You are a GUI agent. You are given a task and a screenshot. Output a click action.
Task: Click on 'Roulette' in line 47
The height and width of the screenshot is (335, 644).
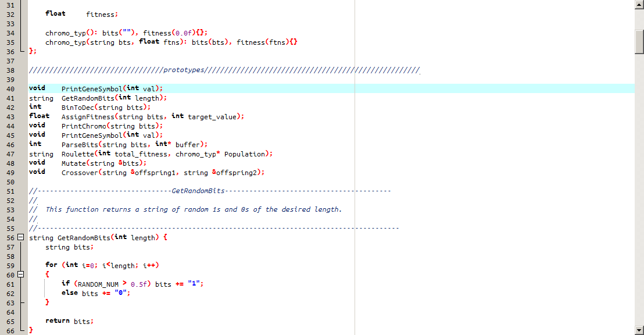[78, 154]
